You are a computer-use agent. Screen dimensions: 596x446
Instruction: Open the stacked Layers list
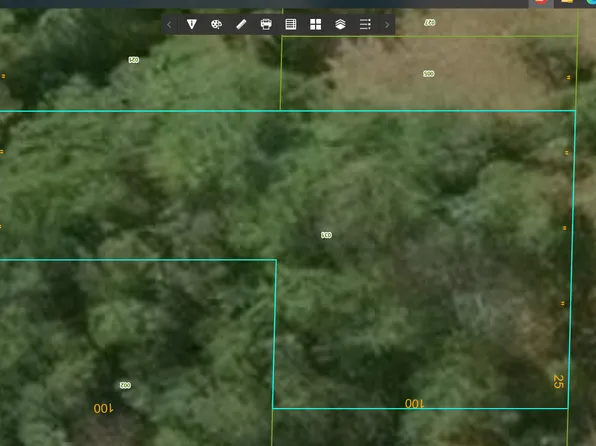340,25
